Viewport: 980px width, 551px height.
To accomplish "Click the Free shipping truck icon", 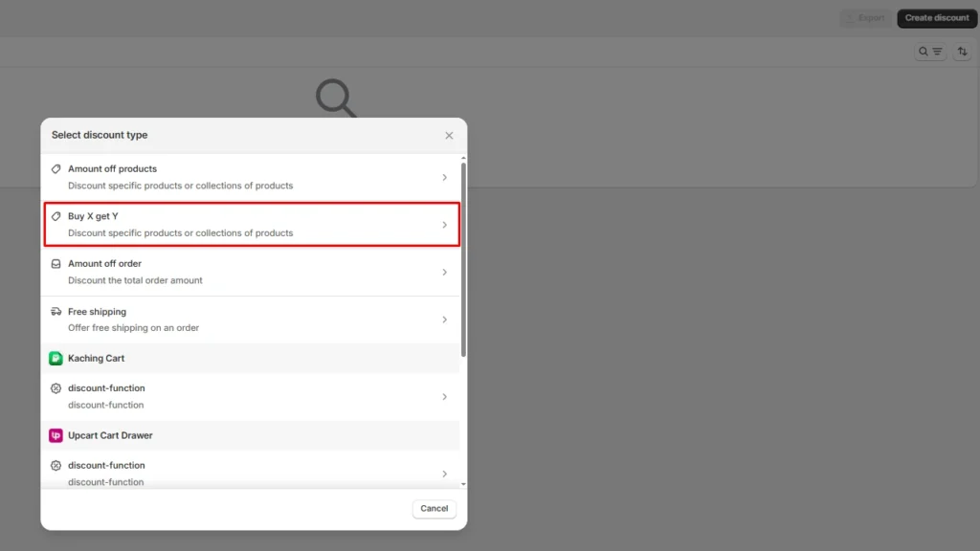I will 56,312.
